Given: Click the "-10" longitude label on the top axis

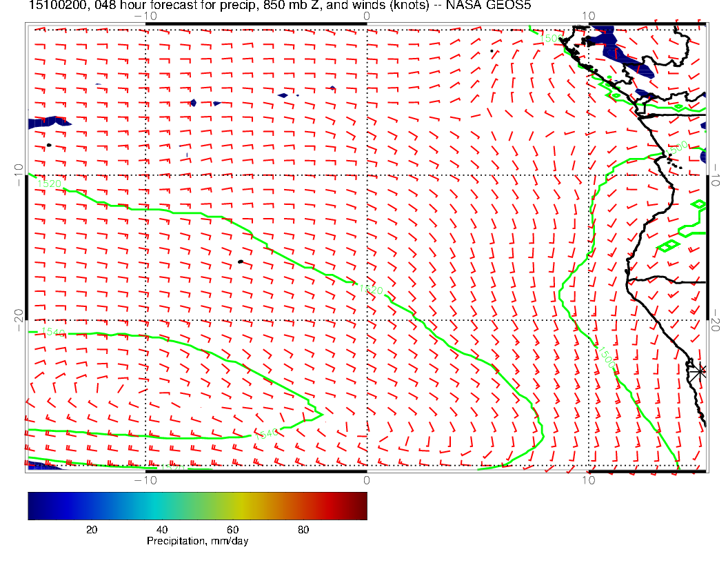Looking at the screenshot, I should tap(145, 16).
